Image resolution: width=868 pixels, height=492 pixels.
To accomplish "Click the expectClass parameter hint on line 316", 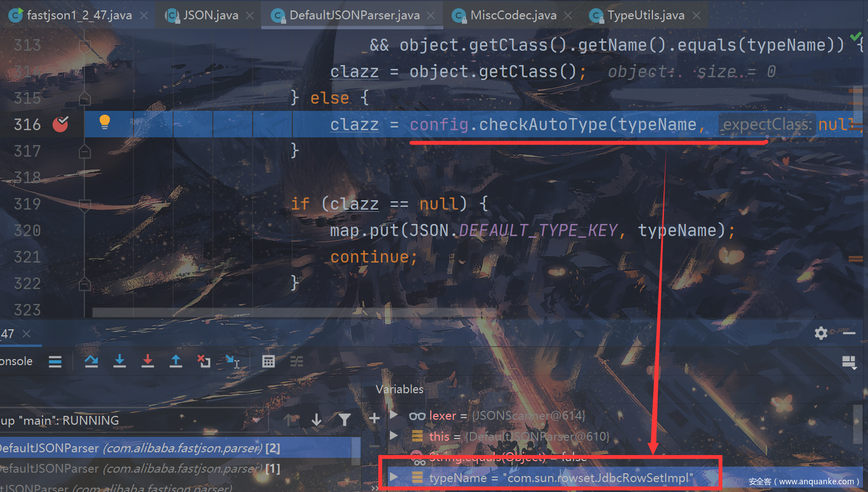I will pyautogui.click(x=767, y=125).
